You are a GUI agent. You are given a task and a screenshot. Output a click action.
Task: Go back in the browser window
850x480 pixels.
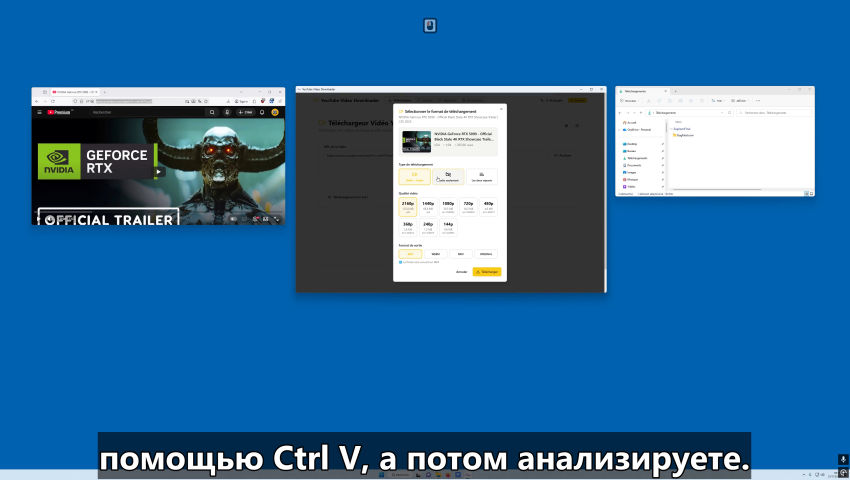[x=36, y=101]
